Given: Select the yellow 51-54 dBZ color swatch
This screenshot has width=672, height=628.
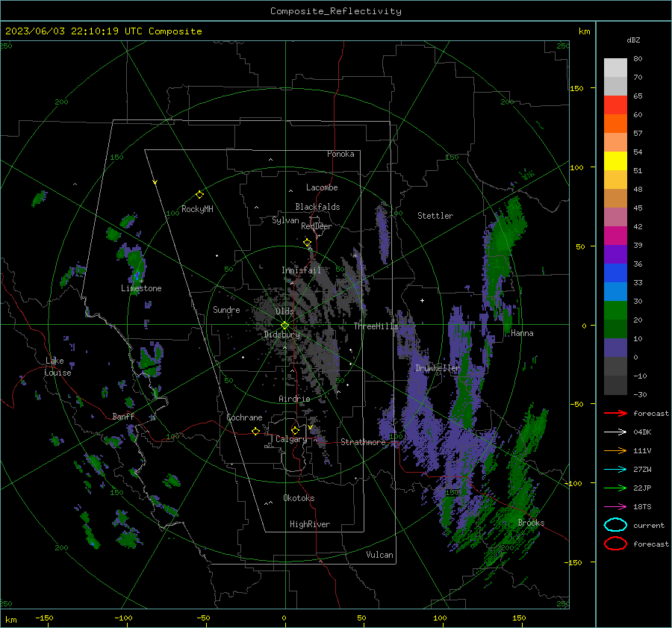Looking at the screenshot, I should tap(615, 161).
